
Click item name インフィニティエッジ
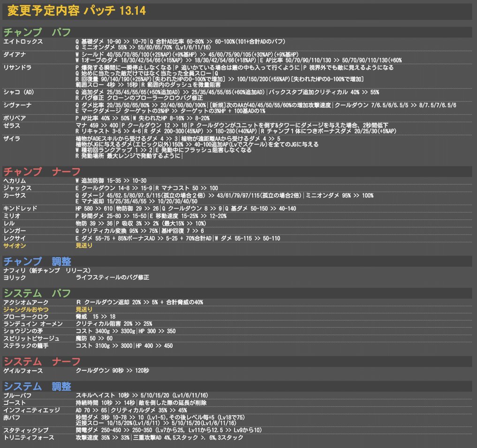coord(31,410)
